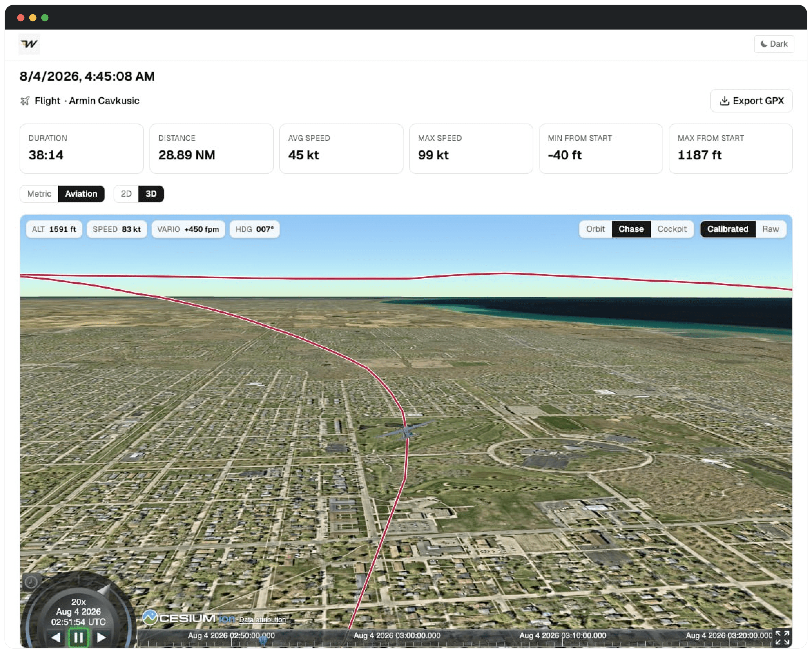Screen dimensions: 812x653
Task: Select Aviation units
Action: click(81, 194)
